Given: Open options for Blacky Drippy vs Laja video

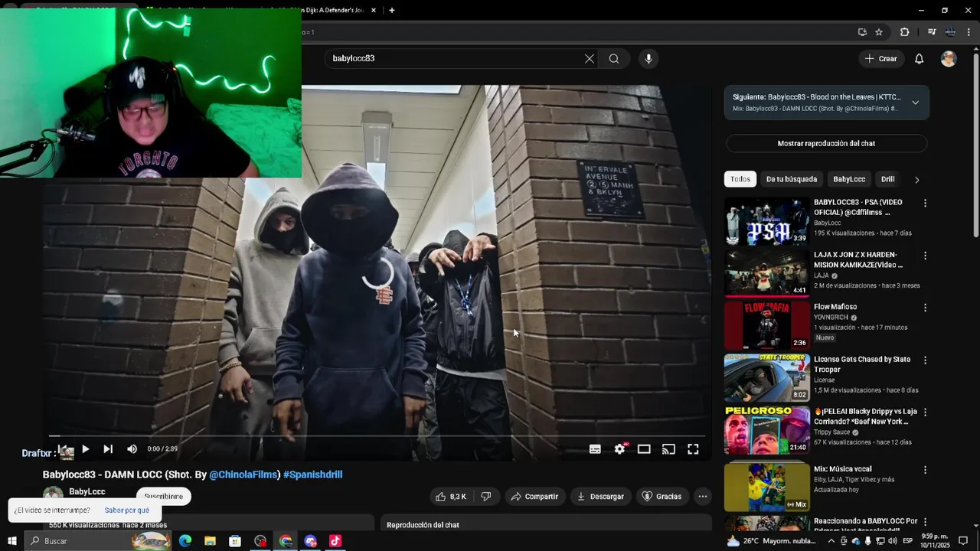Looking at the screenshot, I should click(925, 412).
